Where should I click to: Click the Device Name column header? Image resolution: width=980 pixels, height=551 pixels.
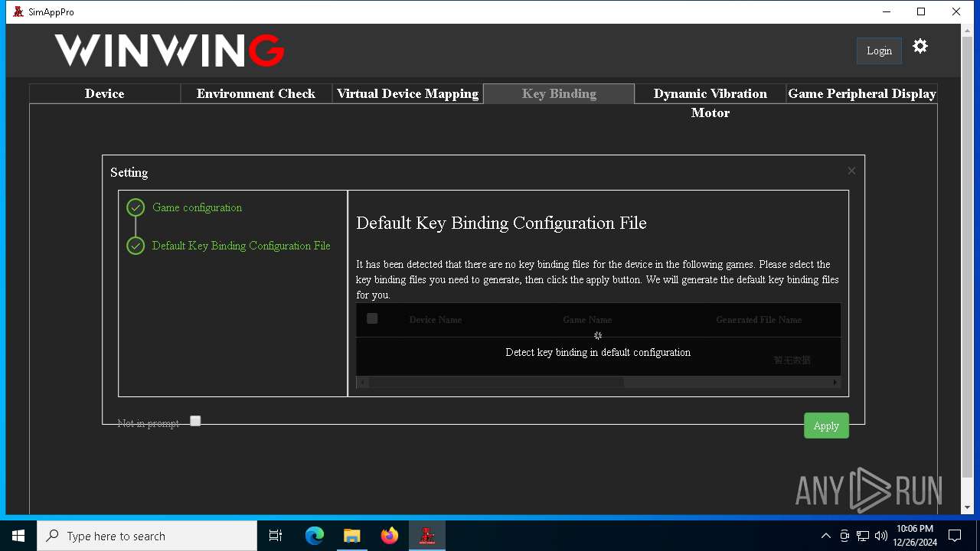(x=436, y=320)
